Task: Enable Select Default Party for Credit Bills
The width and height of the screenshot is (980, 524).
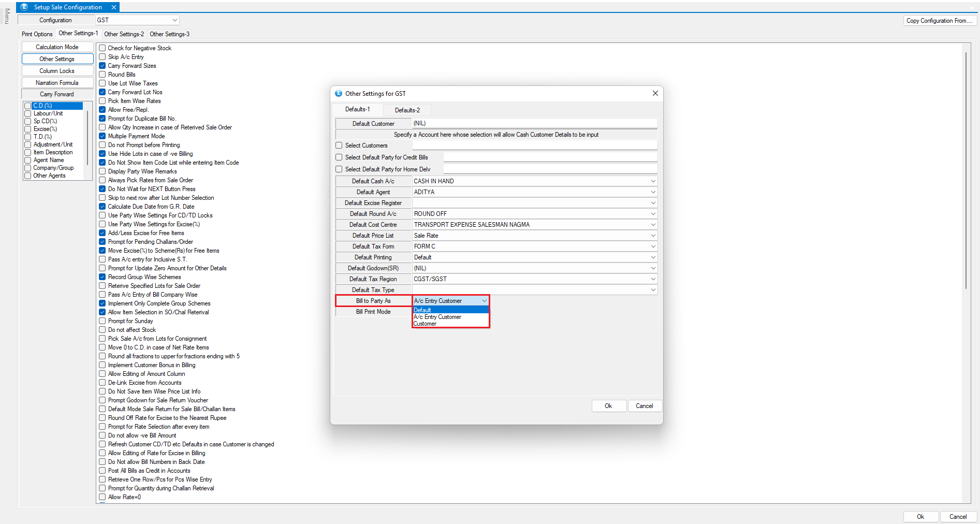Action: click(339, 157)
